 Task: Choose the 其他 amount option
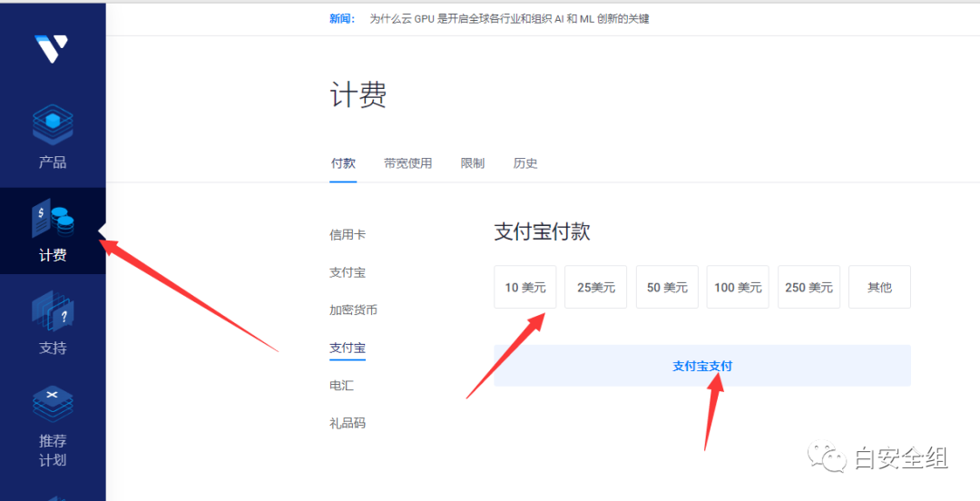879,287
